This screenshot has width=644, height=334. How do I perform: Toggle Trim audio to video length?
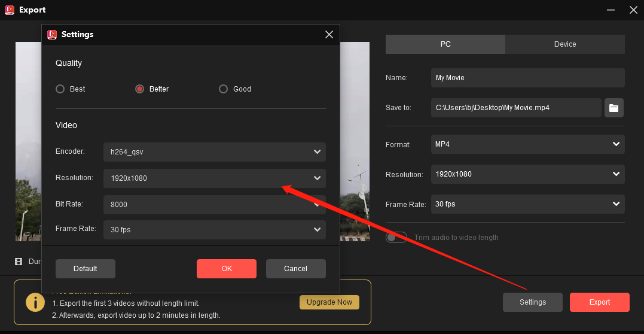(396, 238)
